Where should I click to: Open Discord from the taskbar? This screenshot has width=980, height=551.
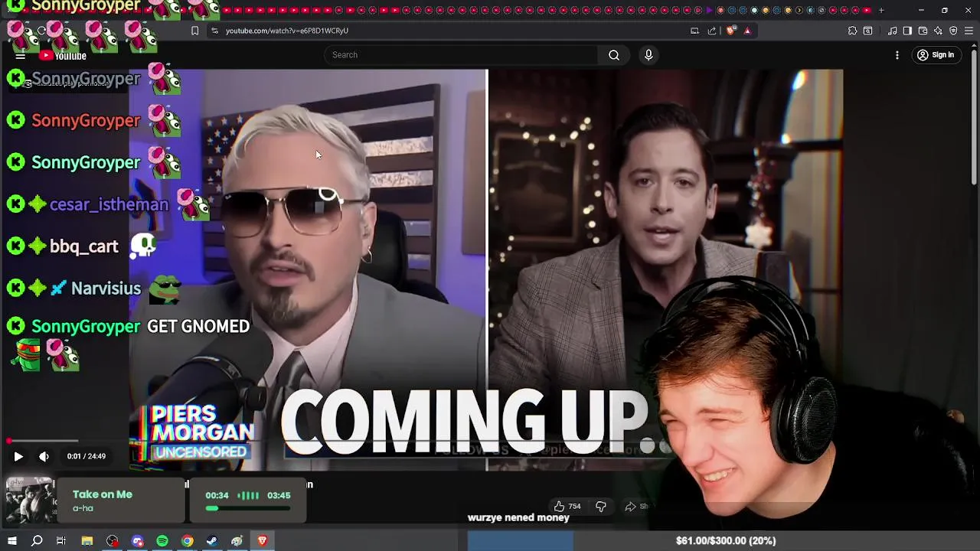pyautogui.click(x=138, y=541)
